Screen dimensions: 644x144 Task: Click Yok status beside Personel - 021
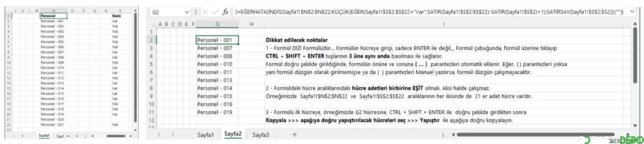click(x=115, y=124)
